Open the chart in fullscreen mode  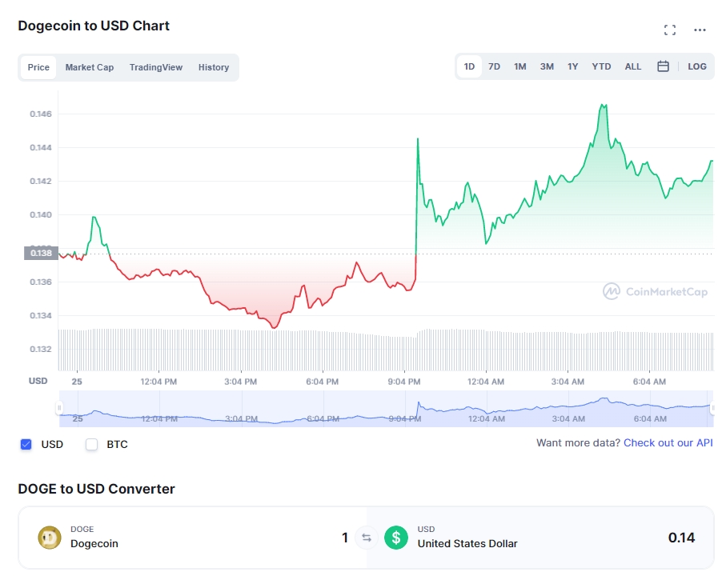pyautogui.click(x=669, y=30)
